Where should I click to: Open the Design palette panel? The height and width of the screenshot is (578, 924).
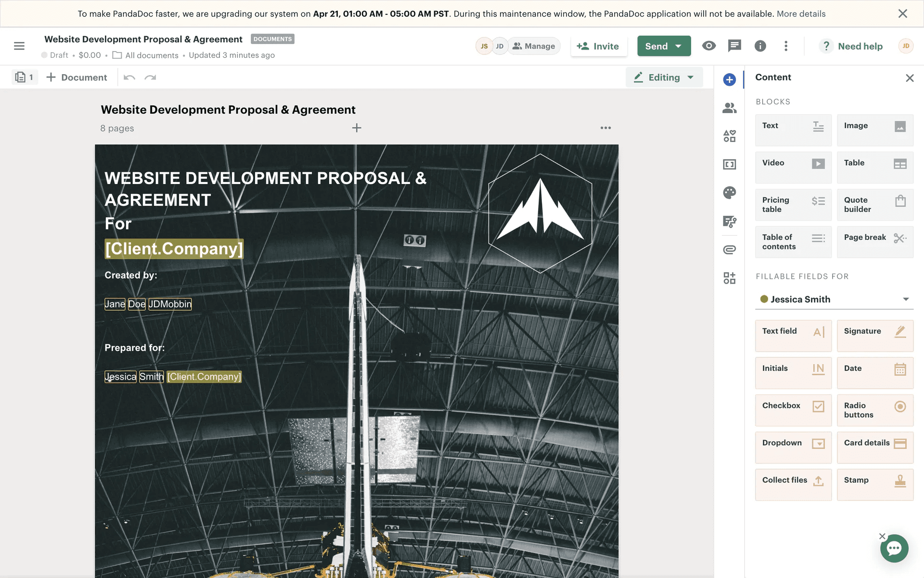pos(729,193)
